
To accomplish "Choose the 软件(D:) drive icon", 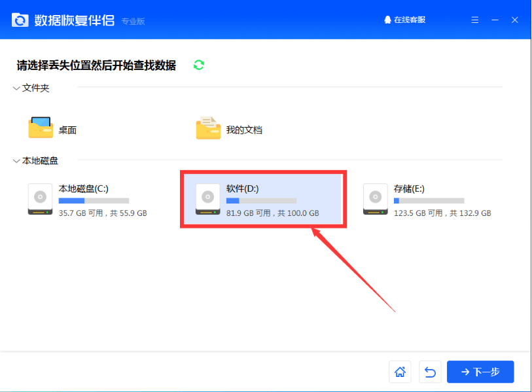I will click(x=208, y=199).
